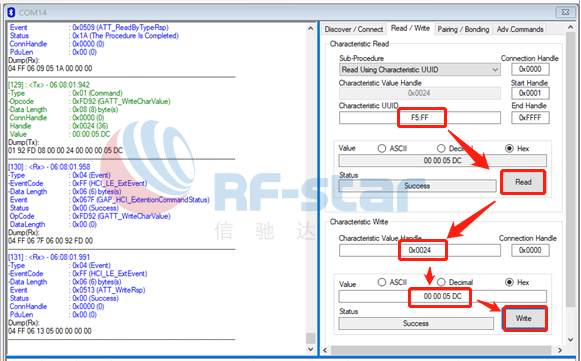This screenshot has width=581, height=361.
Task: Click the right panel scroll up arrow
Action: 570,27
